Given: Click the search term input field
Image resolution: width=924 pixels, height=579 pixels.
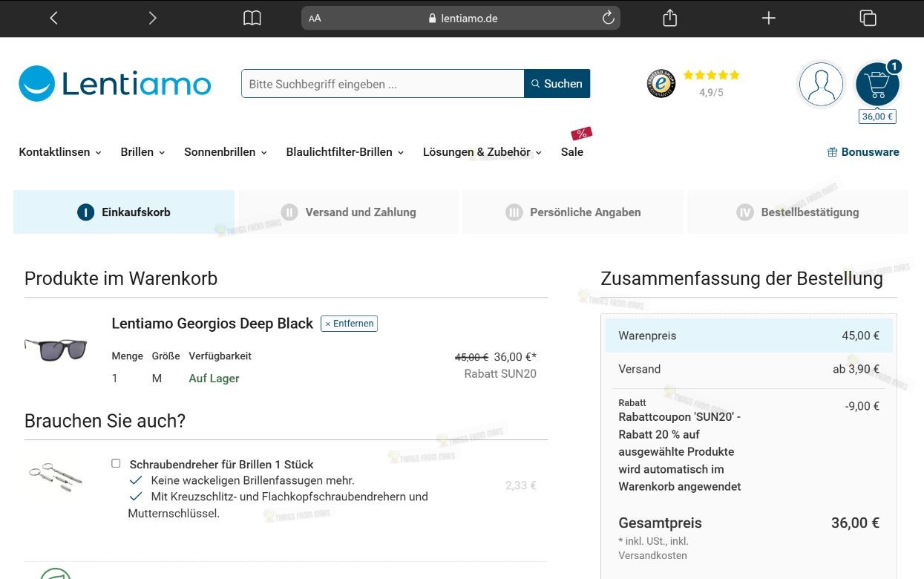Looking at the screenshot, I should (383, 84).
